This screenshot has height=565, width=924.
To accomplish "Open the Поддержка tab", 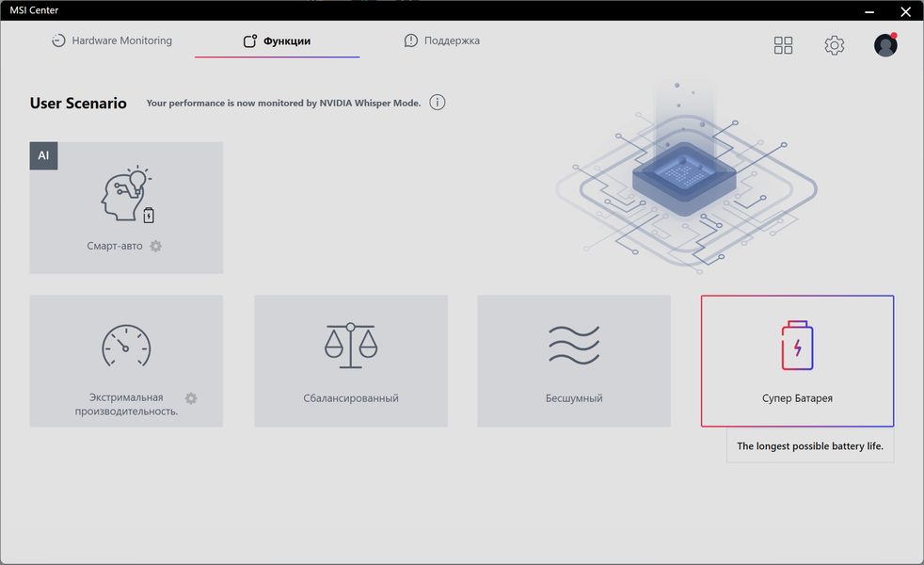I will [x=442, y=40].
